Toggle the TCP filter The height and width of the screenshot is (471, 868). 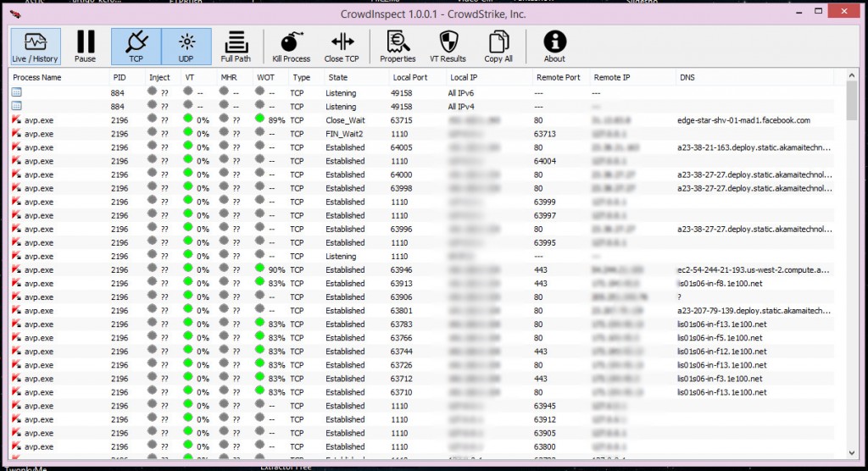[136, 47]
